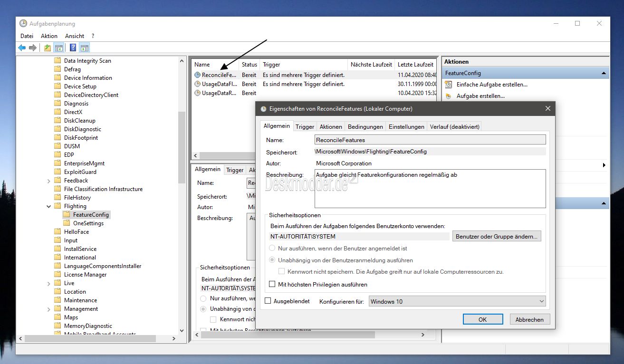624x364 pixels.
Task: Expand the Live tree node
Action: coord(49,283)
